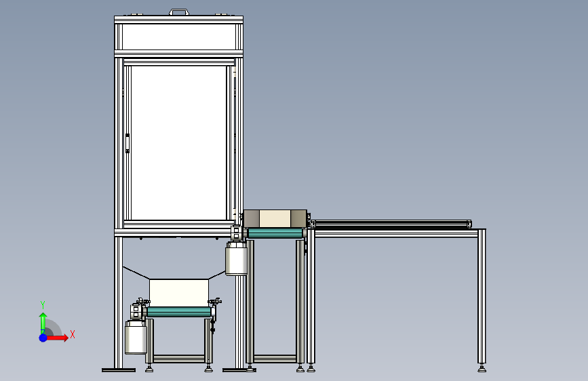Click the green Y axis arrow of triad
This screenshot has width=588, height=381.
pos(43,323)
